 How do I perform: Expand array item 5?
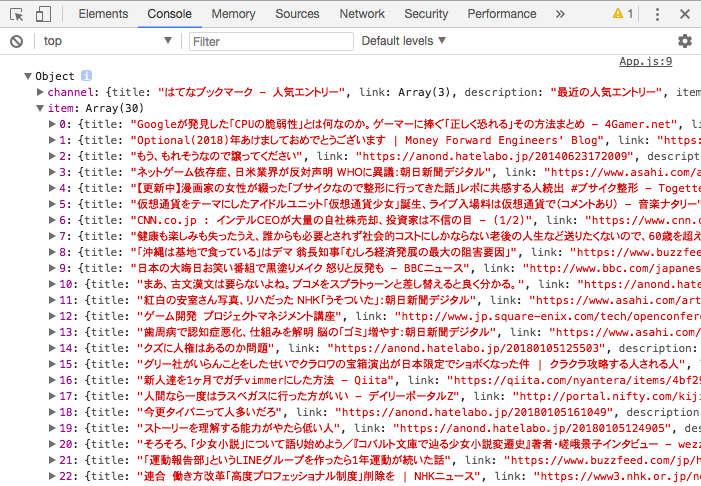[x=52, y=204]
